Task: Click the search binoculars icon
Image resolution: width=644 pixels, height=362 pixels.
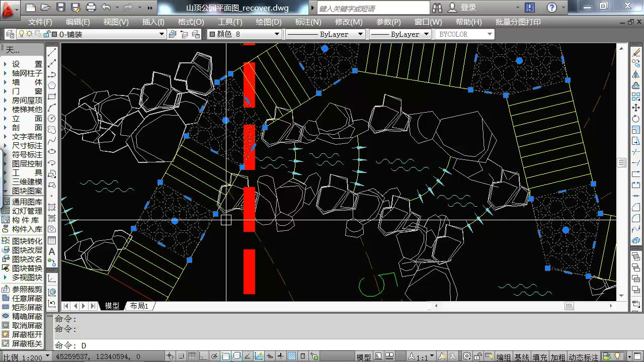Action: click(437, 8)
